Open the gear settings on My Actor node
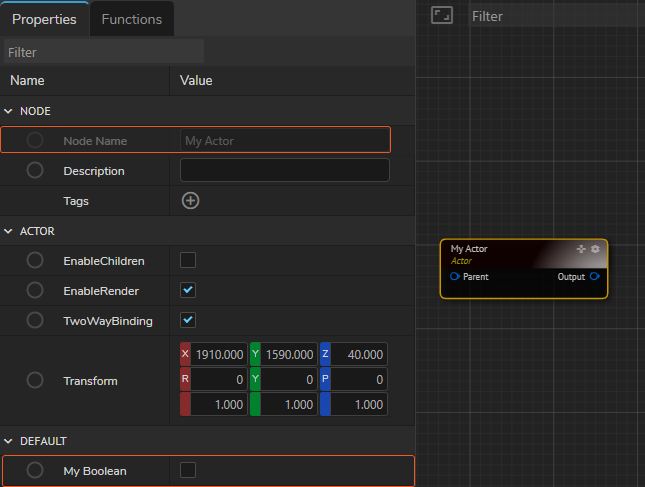This screenshot has width=645, height=487. pyautogui.click(x=596, y=249)
